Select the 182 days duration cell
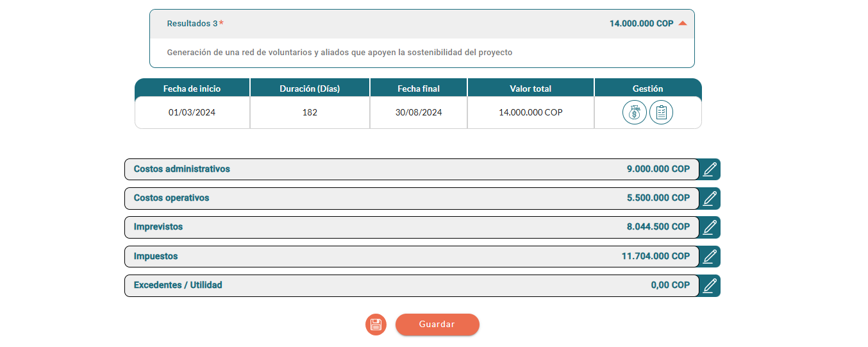The width and height of the screenshot is (868, 347). pos(310,113)
